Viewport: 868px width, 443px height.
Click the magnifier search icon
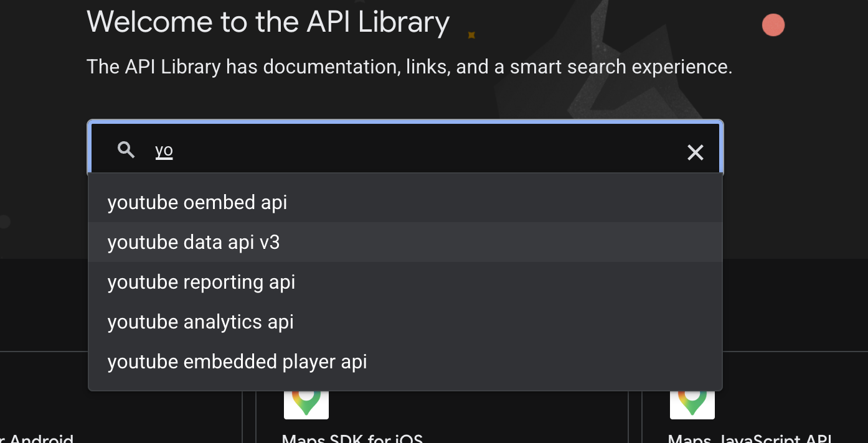126,150
